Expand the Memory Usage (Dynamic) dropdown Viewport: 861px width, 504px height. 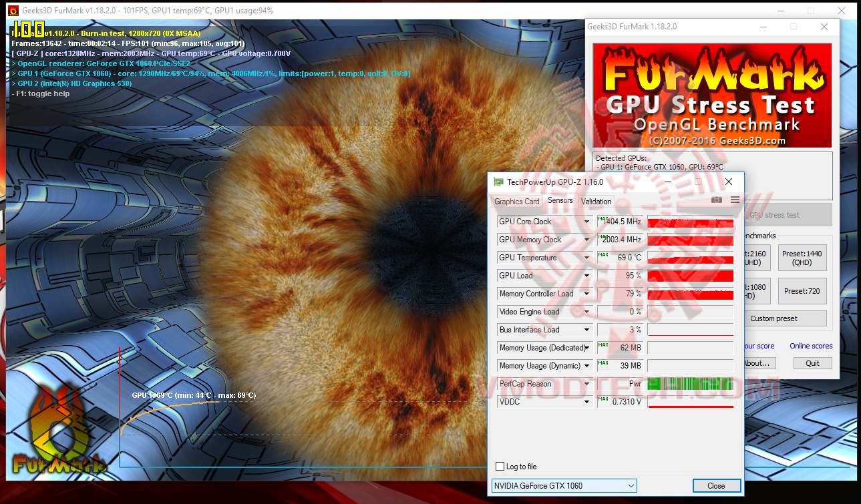[587, 366]
